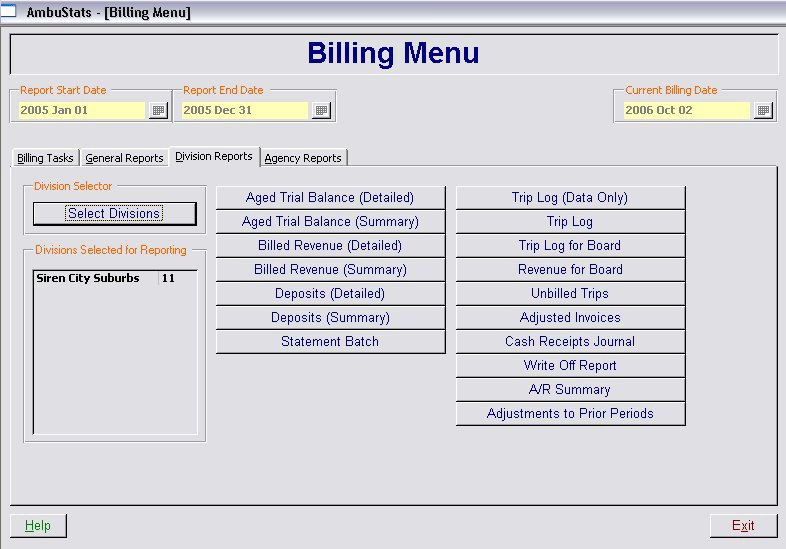Open calendar picker for Current Billing Date
The image size is (786, 549).
[x=763, y=110]
